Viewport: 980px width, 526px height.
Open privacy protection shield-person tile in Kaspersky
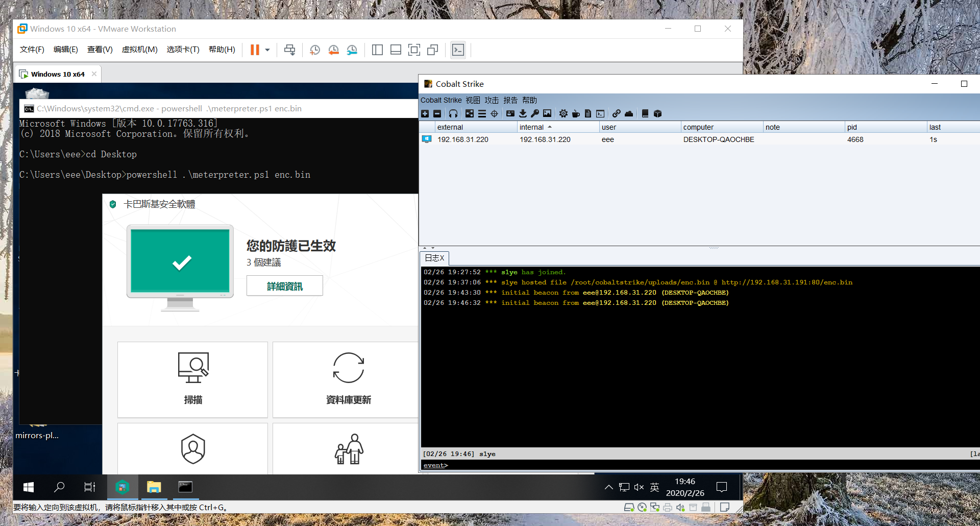(193, 449)
